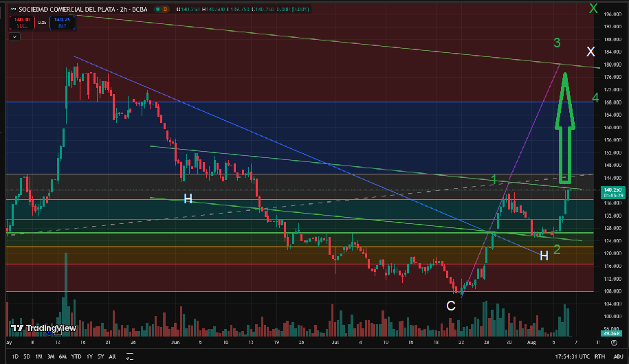
Task: Click the Jul date label on the time axis
Action: coord(335,343)
